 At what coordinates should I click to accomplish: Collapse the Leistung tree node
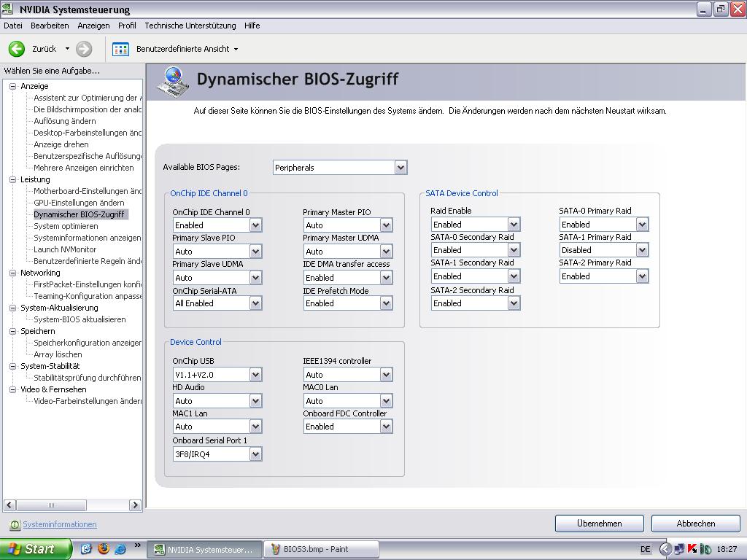(13, 179)
